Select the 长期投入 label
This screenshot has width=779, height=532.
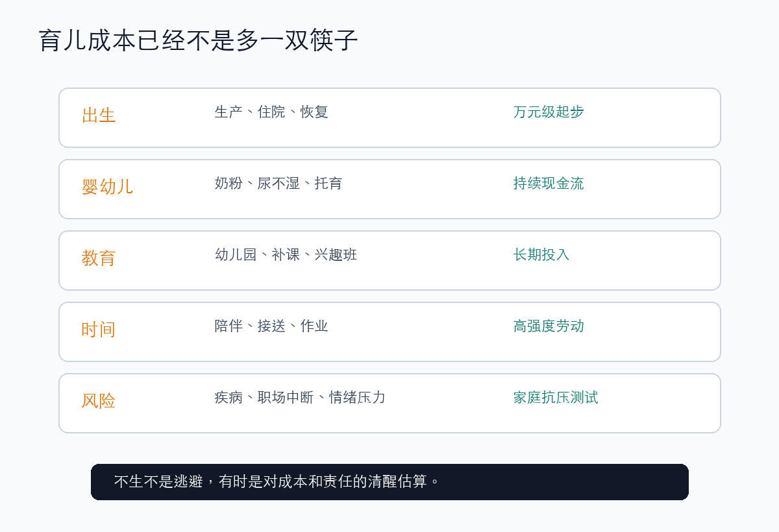tap(541, 254)
